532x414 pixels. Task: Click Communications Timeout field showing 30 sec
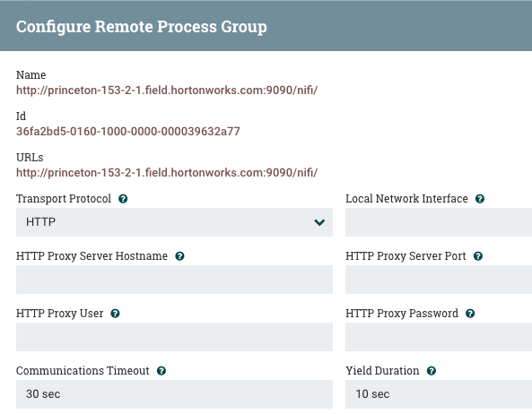[x=174, y=394]
